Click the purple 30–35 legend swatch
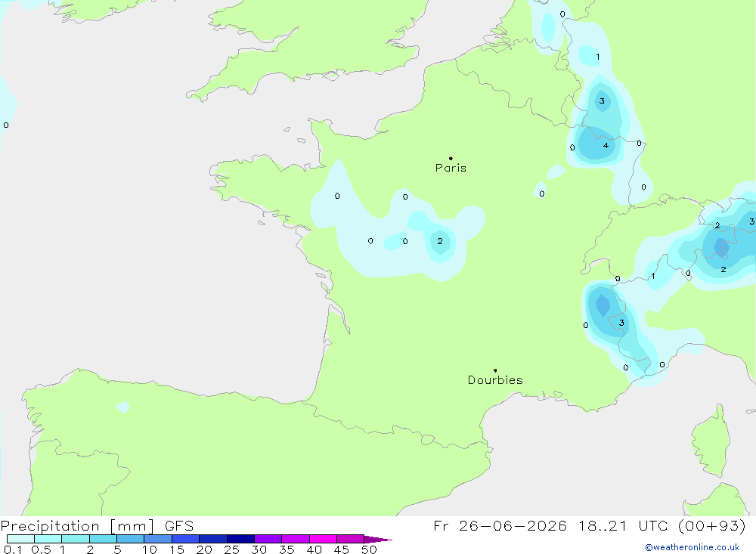This screenshot has width=756, height=554. click(x=268, y=539)
